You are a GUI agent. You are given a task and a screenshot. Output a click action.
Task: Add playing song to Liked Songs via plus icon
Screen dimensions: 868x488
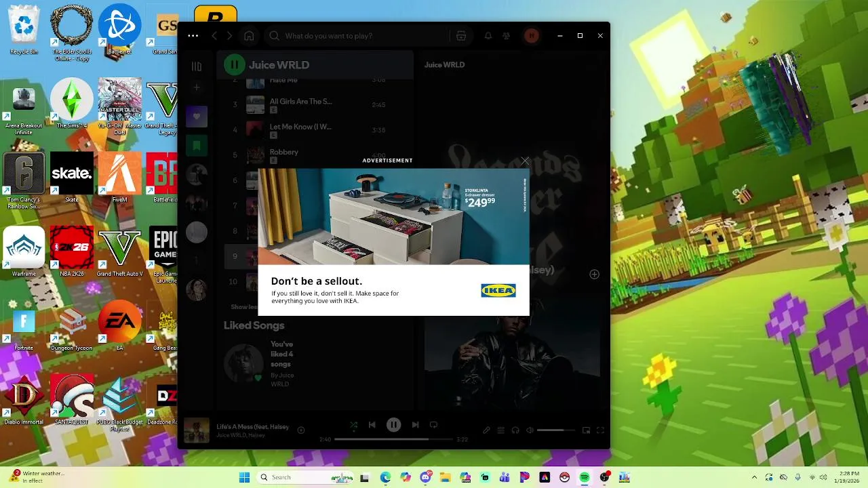coord(301,430)
